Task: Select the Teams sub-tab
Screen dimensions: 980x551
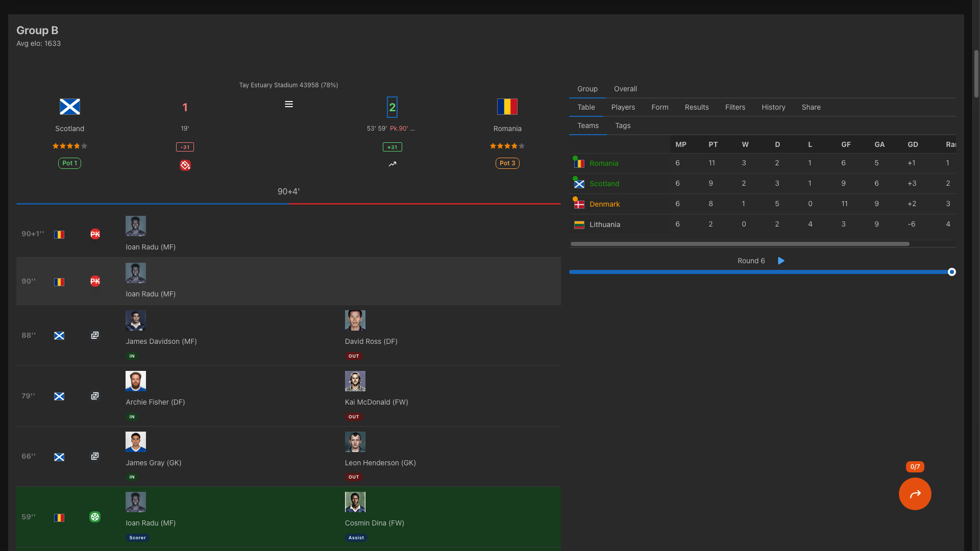Action: click(588, 126)
